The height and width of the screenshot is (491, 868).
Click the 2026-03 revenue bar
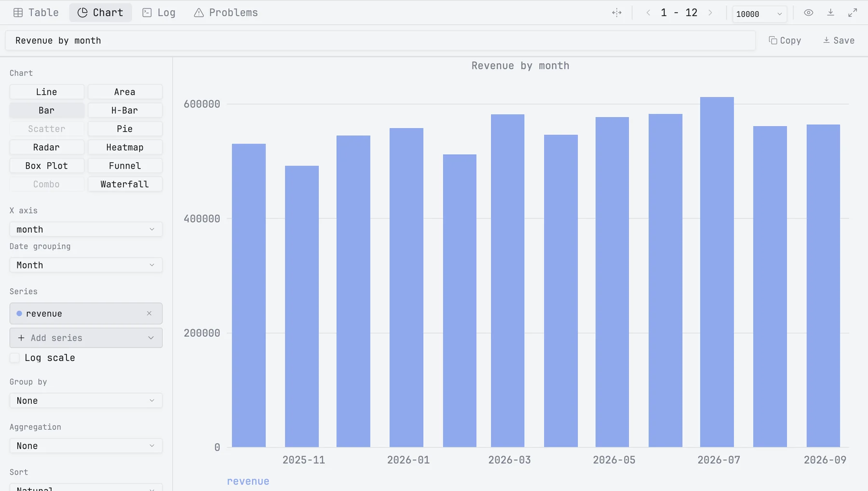508,280
